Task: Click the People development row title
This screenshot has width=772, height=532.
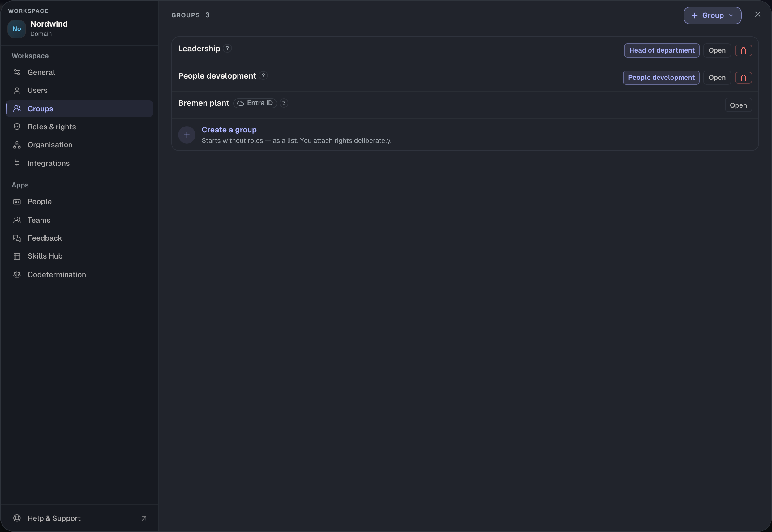Action: pyautogui.click(x=217, y=76)
